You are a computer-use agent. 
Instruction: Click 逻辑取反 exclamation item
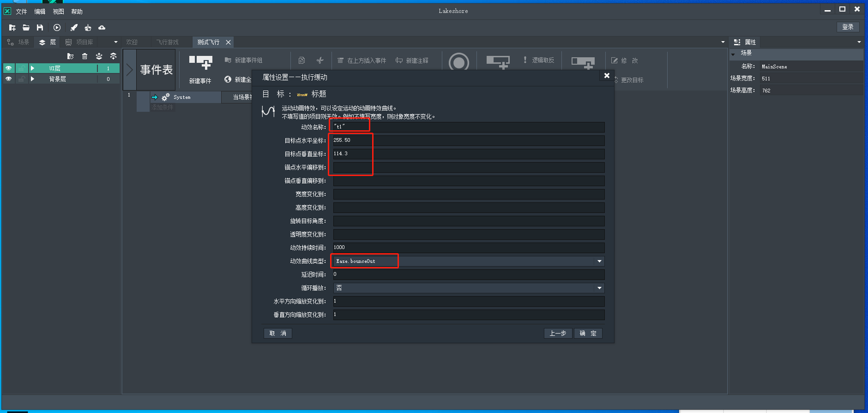(x=538, y=60)
